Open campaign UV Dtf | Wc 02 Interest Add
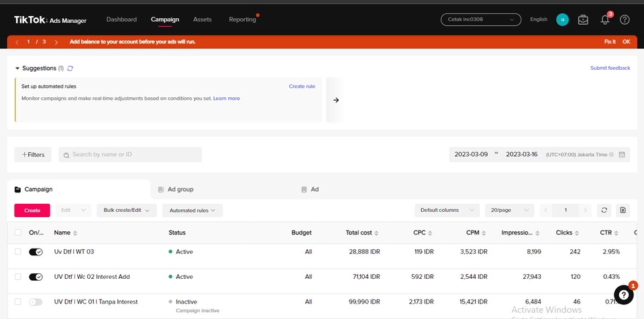This screenshot has width=644, height=319. click(x=92, y=277)
